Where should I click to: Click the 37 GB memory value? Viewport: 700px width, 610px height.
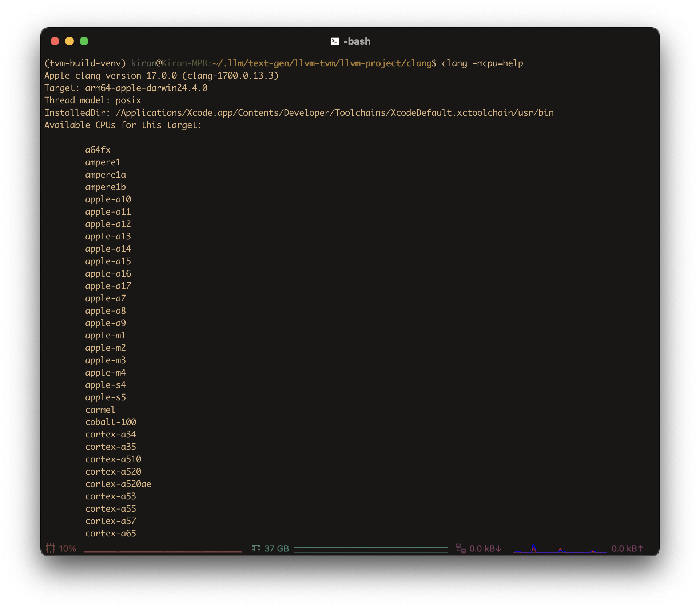pos(277,548)
